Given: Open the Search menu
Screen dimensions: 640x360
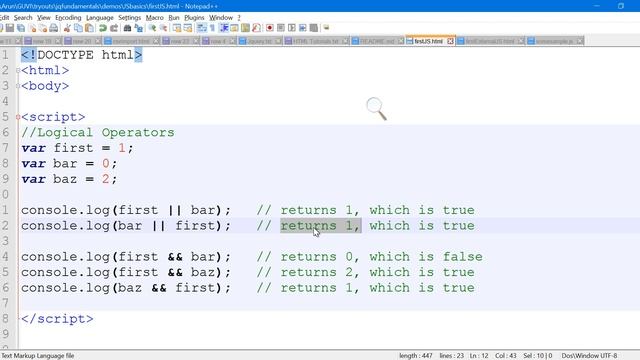Looking at the screenshot, I should point(23,18).
